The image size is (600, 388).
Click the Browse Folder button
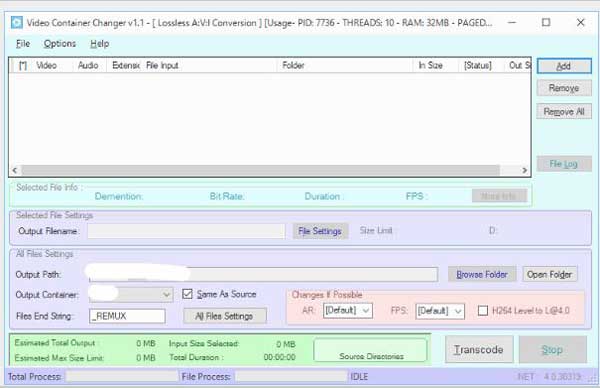coord(482,274)
